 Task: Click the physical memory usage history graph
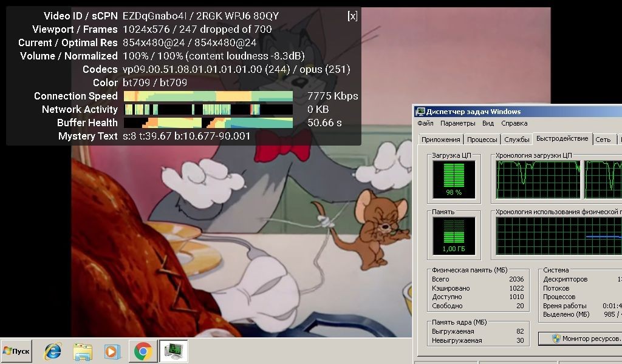[559, 236]
